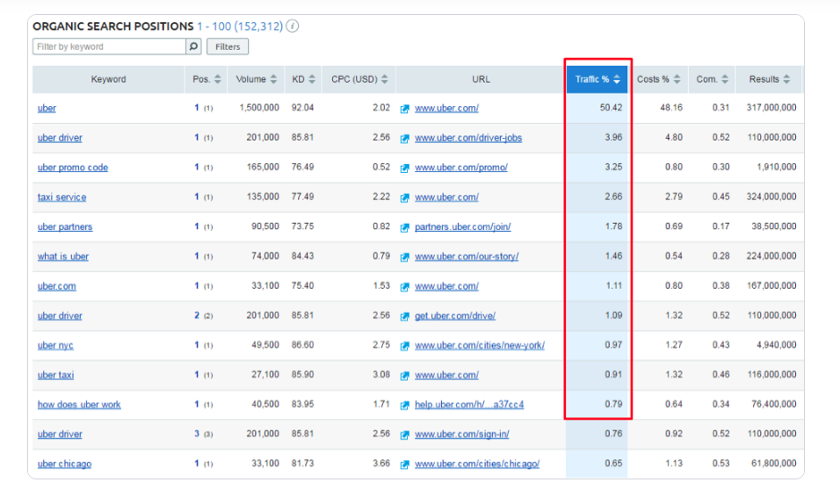Open the www.uber.com/driver-jobs URL link
The width and height of the screenshot is (840, 504).
coord(468,138)
